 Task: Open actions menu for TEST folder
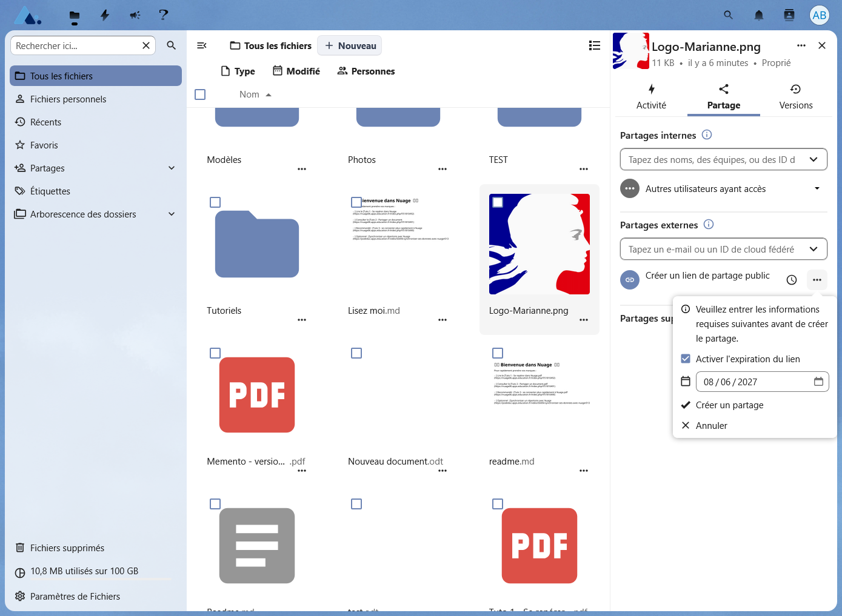(x=584, y=169)
